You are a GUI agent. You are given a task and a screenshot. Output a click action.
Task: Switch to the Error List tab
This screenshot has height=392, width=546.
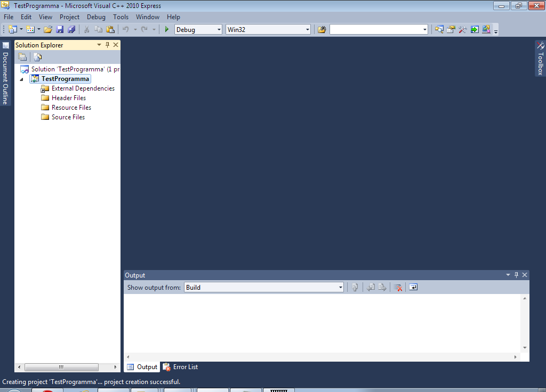click(x=181, y=367)
